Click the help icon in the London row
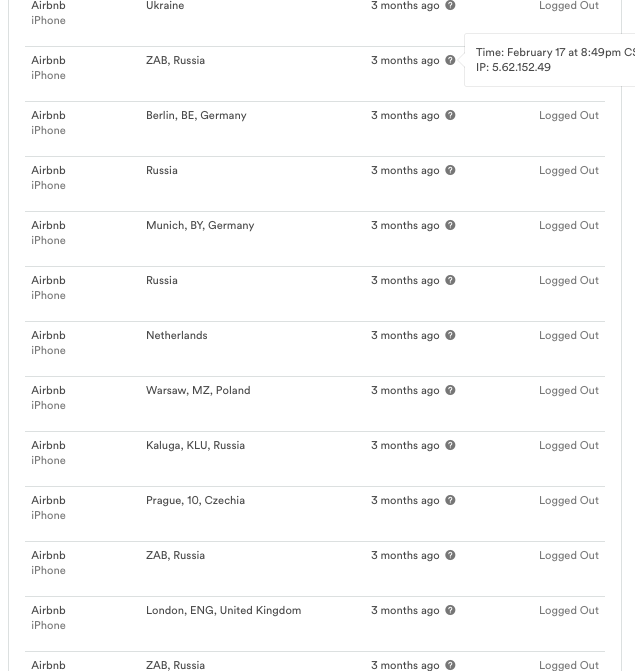 click(450, 611)
